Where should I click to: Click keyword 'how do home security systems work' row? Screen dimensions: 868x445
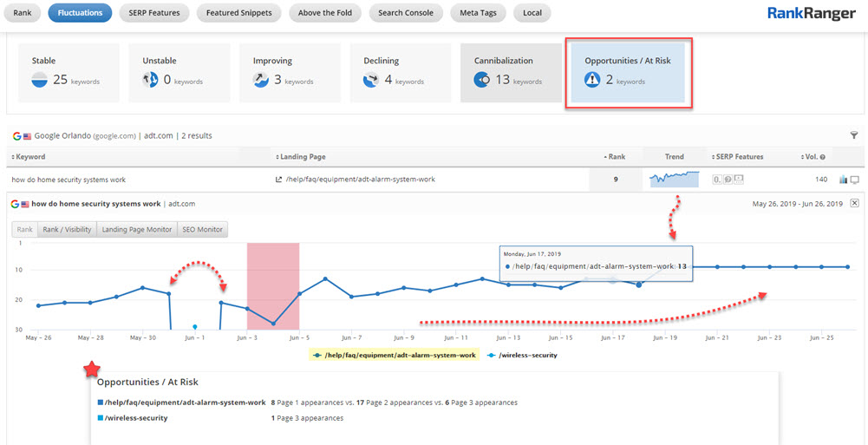coord(69,180)
